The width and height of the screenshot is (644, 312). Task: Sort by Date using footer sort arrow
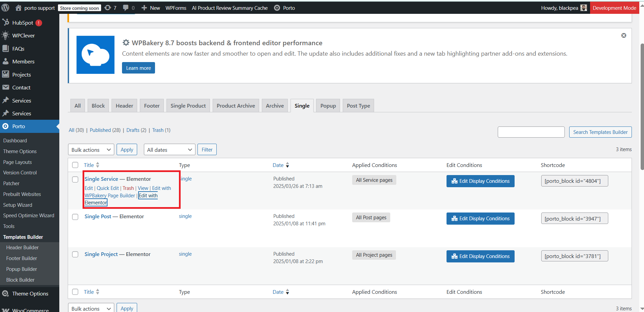coord(287,292)
